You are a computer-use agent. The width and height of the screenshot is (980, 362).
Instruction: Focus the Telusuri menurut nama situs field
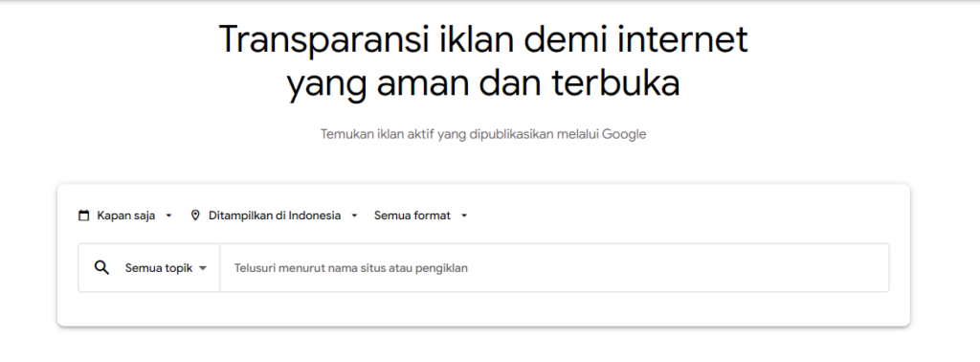[x=554, y=267]
